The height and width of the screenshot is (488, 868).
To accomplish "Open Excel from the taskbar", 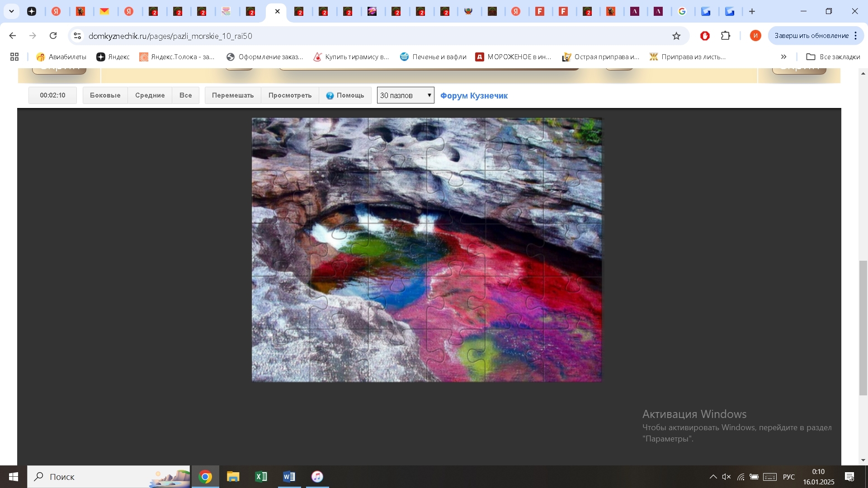I will pyautogui.click(x=261, y=477).
